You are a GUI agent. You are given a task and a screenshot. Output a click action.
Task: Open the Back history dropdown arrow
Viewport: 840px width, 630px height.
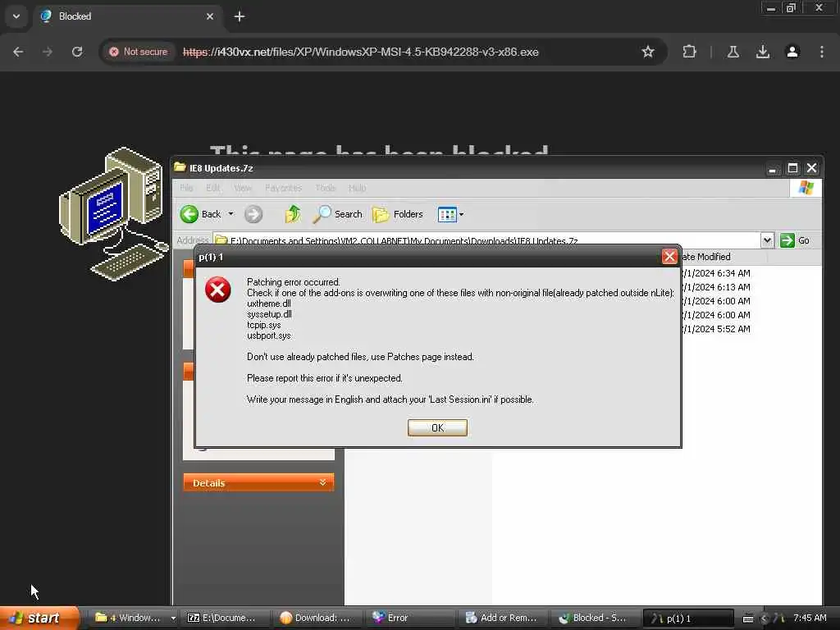(231, 214)
